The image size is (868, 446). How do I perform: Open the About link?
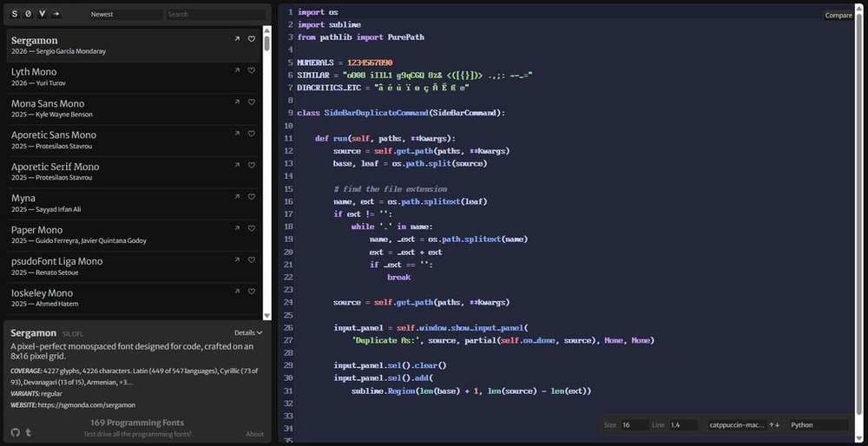(254, 434)
